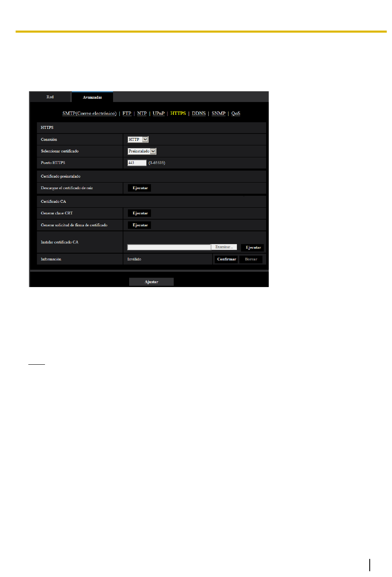Click the Información row label
The image size is (392, 577).
pos(51,259)
